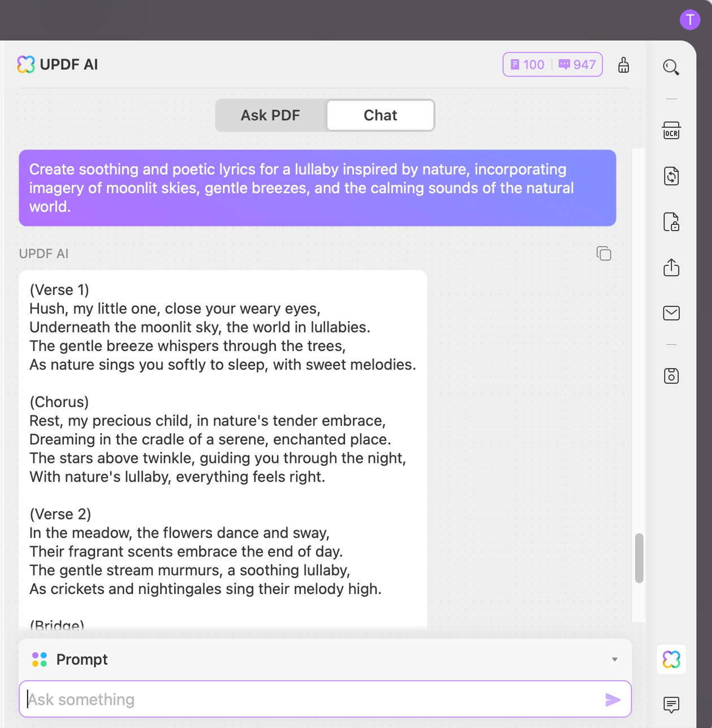
Task: Open the Search tool in the sidebar
Action: 671,67
